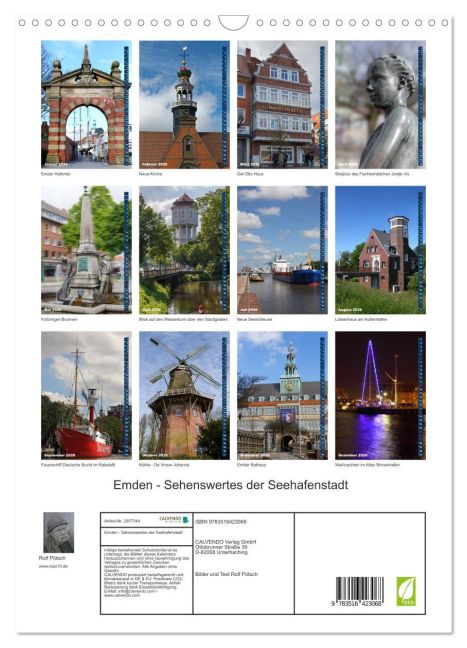Select the windmill De Vrouw Johanna photo
The image size is (467, 648).
click(184, 395)
